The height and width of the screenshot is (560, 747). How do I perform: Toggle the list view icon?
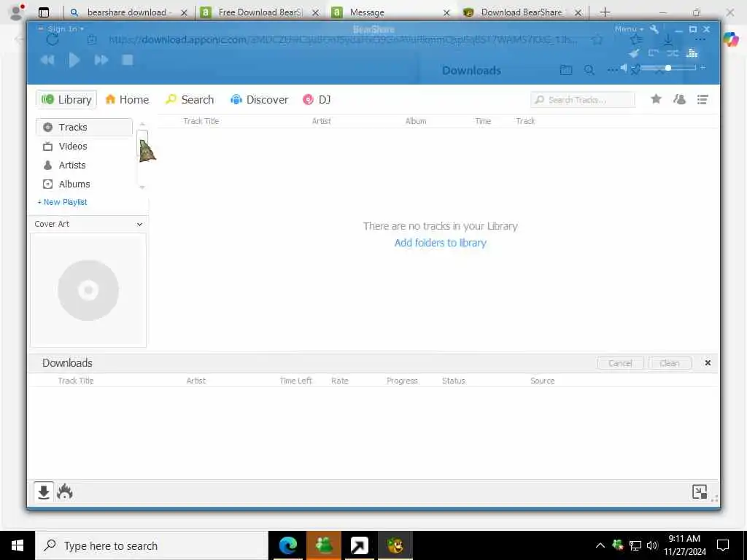pos(703,99)
